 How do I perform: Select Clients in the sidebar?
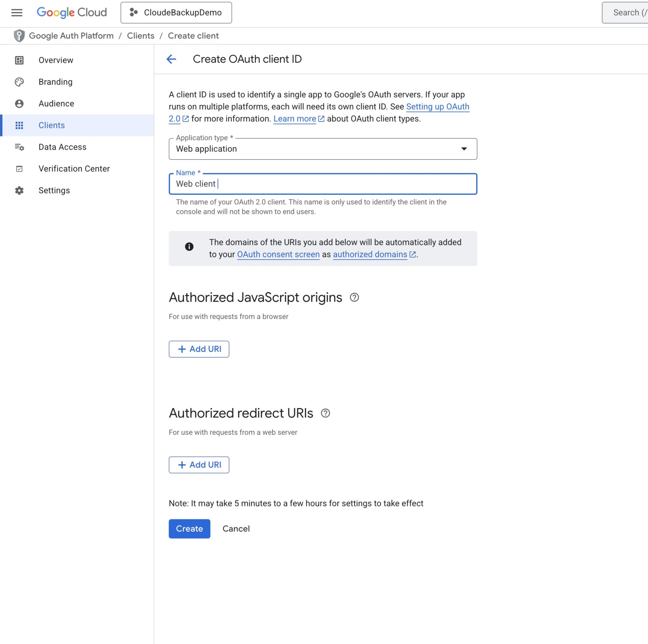(x=52, y=125)
